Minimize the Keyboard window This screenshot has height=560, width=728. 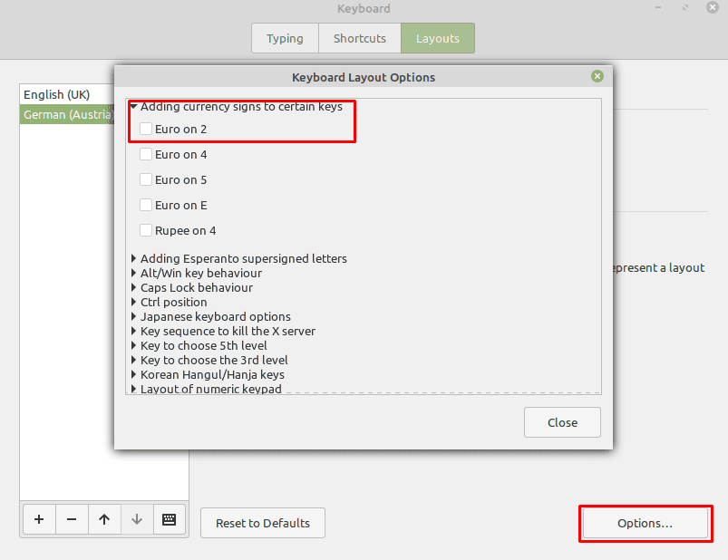658,7
